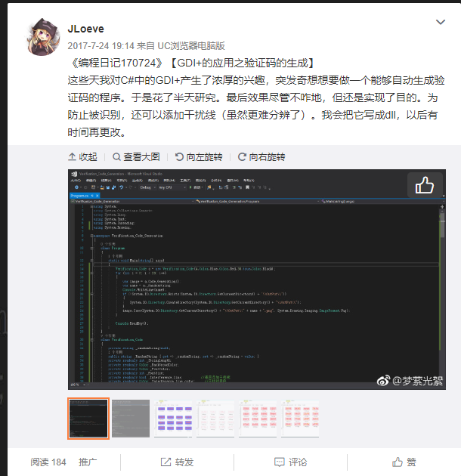Select the fifth thumbnail with red captchas
The width and height of the screenshot is (461, 476).
(258, 419)
